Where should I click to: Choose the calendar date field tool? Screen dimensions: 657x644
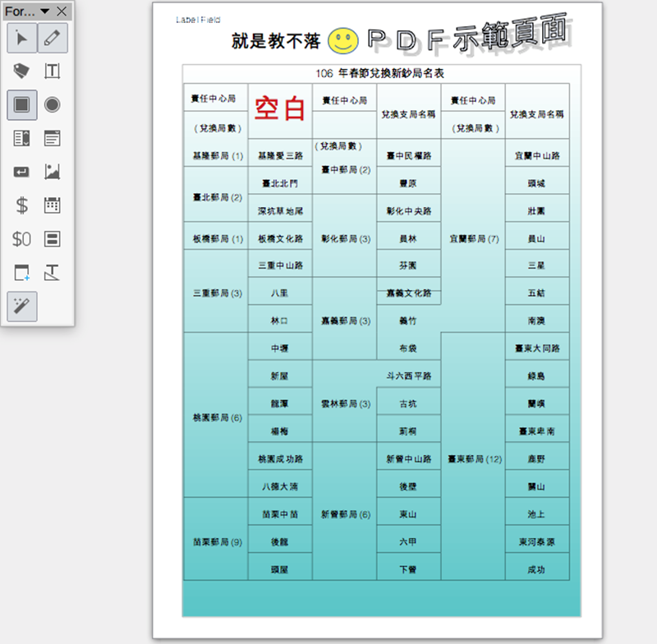coord(53,205)
